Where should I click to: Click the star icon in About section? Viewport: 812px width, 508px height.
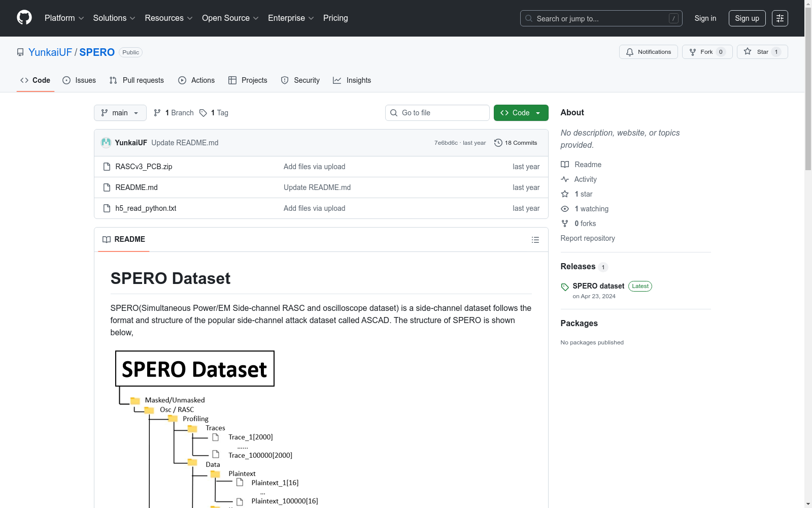[x=565, y=194]
